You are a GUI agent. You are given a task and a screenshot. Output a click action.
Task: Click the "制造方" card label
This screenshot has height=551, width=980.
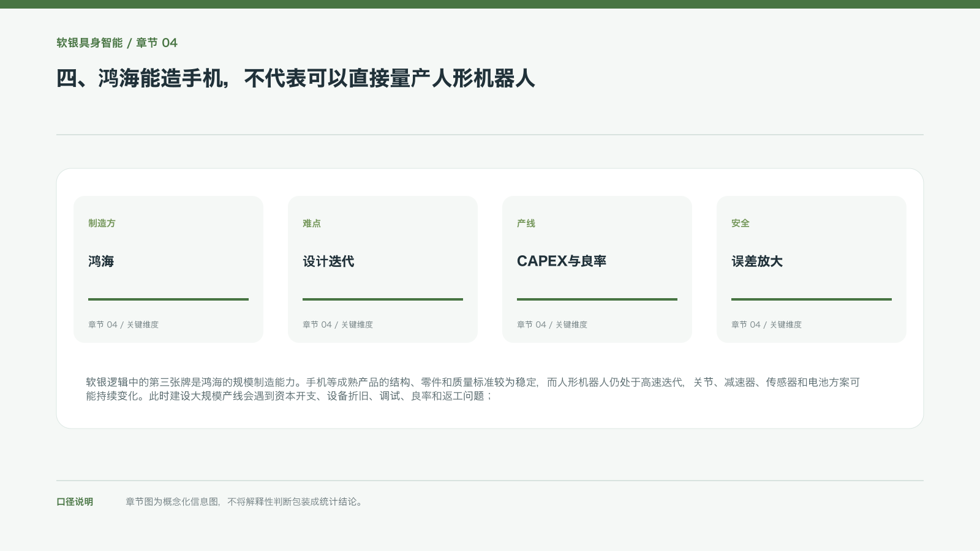[102, 223]
